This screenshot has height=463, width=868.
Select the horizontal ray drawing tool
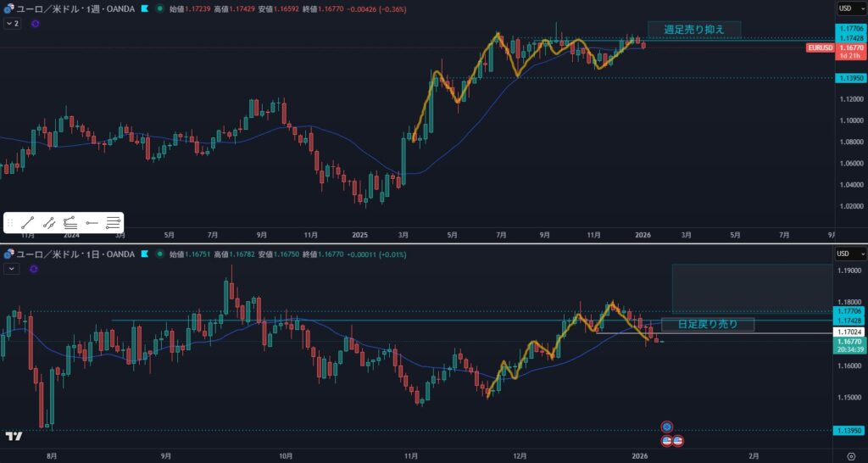tap(92, 222)
